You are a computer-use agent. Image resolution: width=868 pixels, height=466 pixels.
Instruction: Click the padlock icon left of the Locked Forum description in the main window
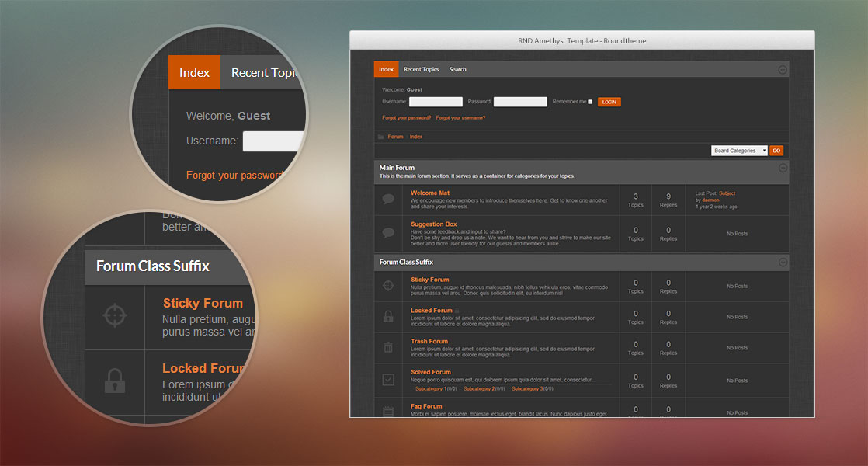tap(388, 317)
